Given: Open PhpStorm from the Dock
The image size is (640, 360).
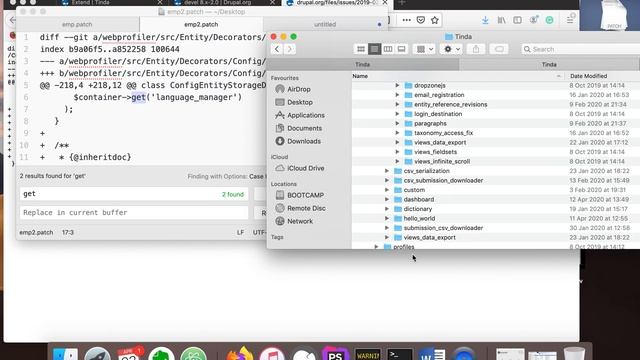Looking at the screenshot, I should click(x=336, y=354).
